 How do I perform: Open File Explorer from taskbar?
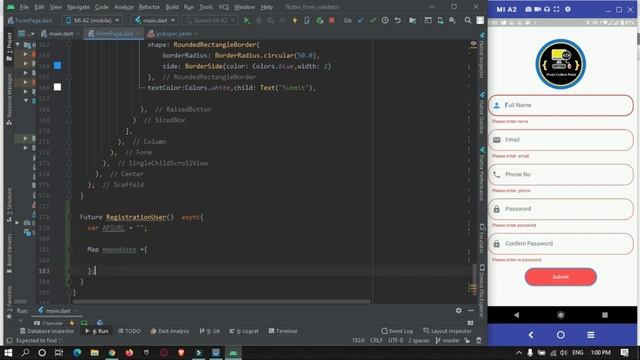tap(94, 352)
